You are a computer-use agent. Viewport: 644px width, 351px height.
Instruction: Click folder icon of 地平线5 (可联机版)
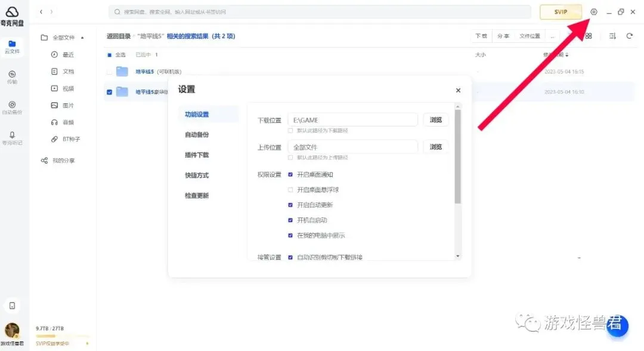[122, 72]
